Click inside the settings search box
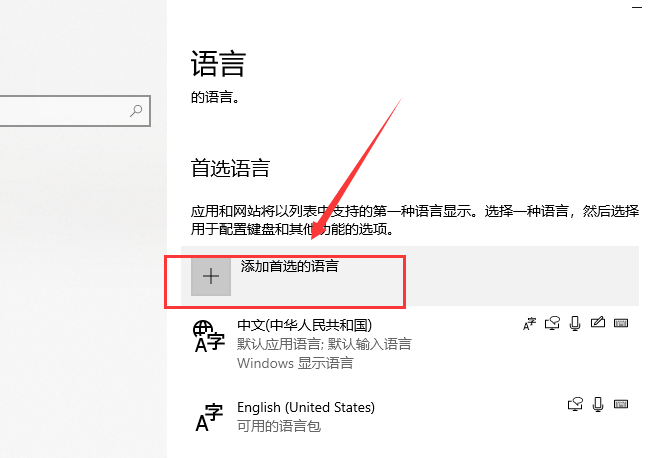This screenshot has width=668, height=458. [x=60, y=111]
